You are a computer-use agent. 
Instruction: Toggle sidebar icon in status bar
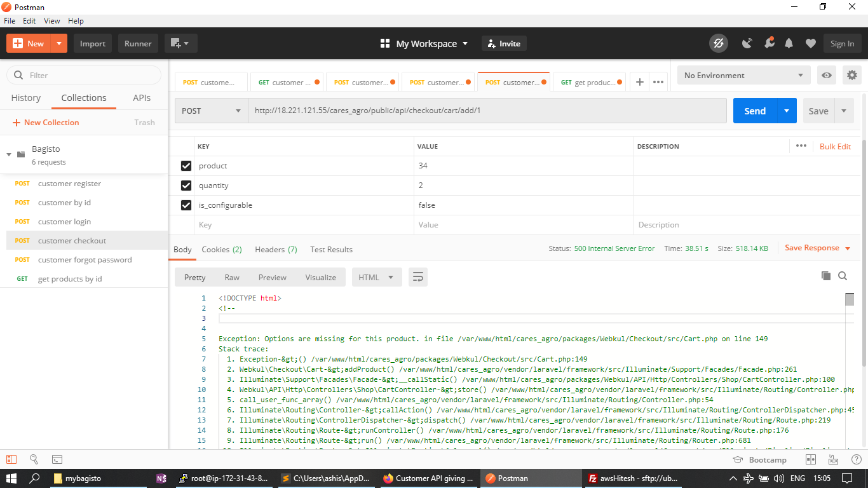(11, 459)
